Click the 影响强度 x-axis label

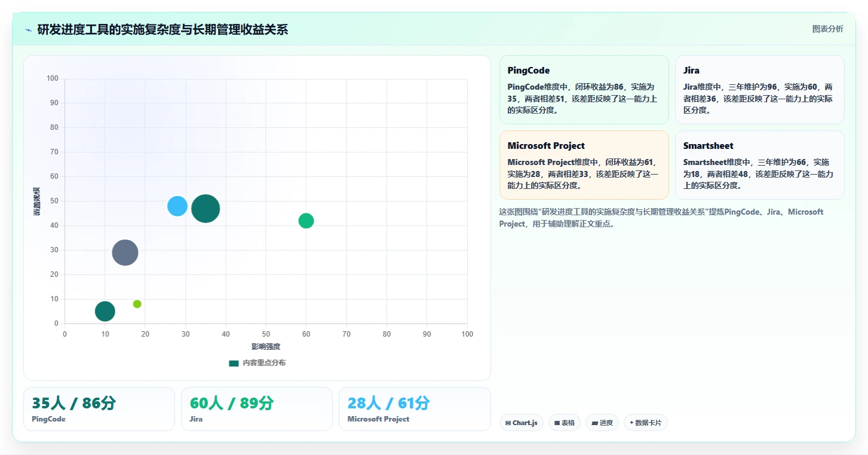pos(266,347)
